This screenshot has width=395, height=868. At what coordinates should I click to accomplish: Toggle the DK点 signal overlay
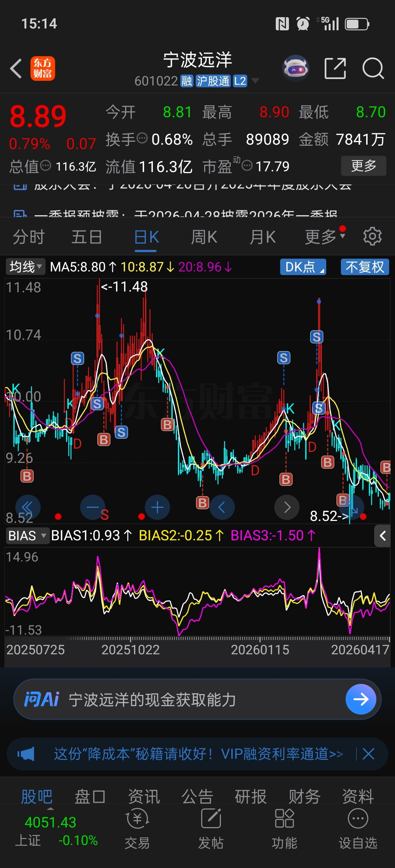[x=303, y=267]
